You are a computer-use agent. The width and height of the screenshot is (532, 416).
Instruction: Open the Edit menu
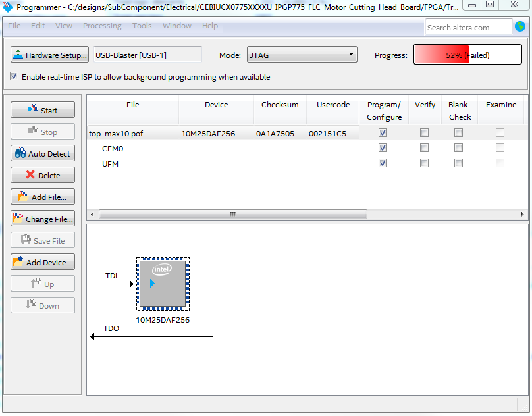pos(38,26)
